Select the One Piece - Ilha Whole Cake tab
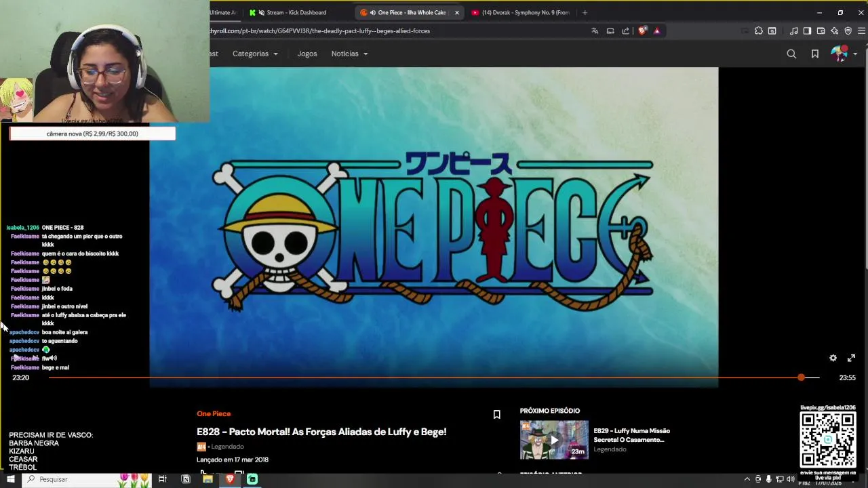 408,12
